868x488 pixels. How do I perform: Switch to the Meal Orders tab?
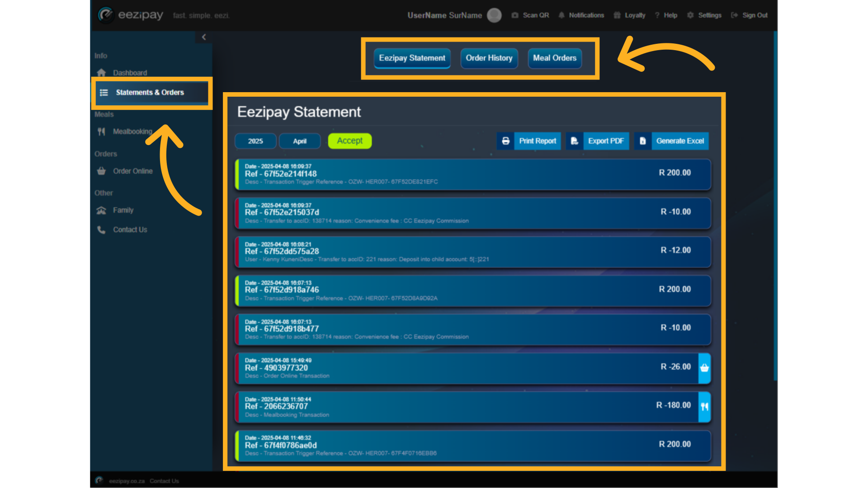click(555, 58)
